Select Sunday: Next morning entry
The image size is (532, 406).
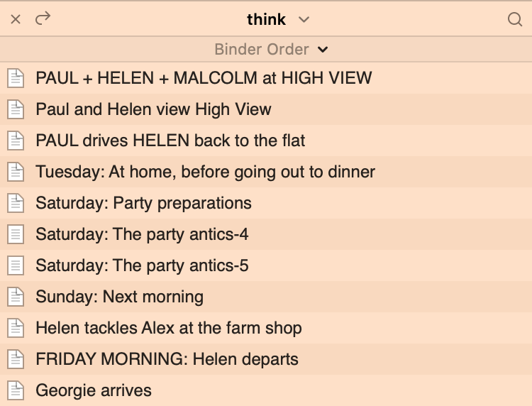click(x=266, y=297)
